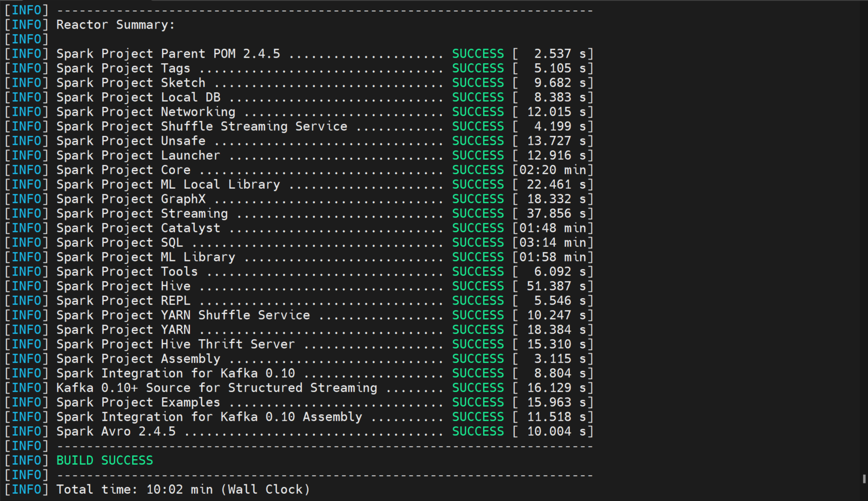The image size is (868, 501).
Task: Click the 'Spark Project SQL' module name
Action: click(120, 243)
